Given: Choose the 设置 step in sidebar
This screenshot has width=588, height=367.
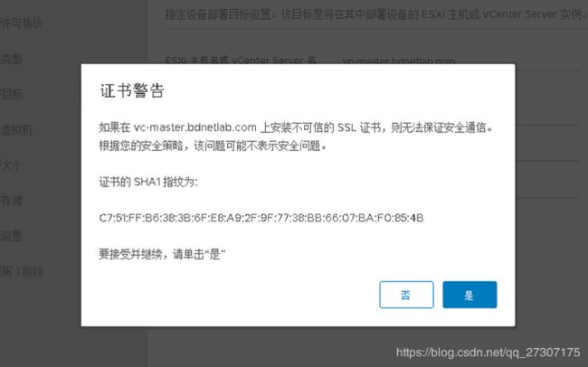Looking at the screenshot, I should click(11, 236).
